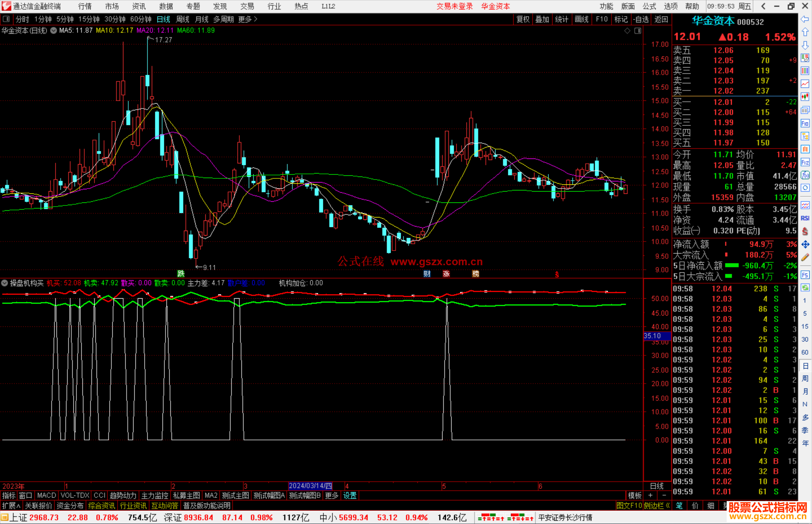Open the candlestick chart sidebar icon
This screenshot has height=524, width=812.
805,97
